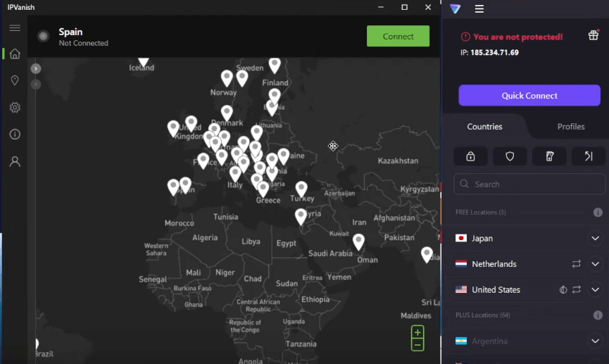Zoom out the map with minus

(417, 344)
